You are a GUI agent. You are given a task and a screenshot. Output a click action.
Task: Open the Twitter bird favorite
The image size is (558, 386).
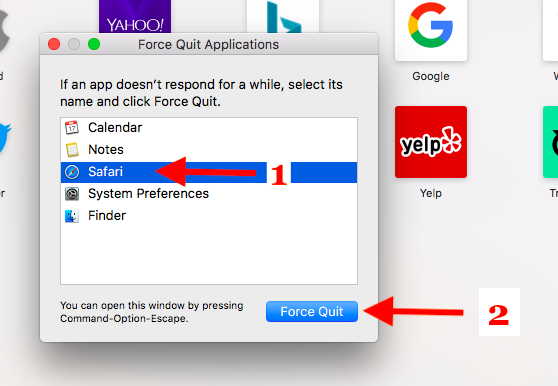click(x=5, y=138)
